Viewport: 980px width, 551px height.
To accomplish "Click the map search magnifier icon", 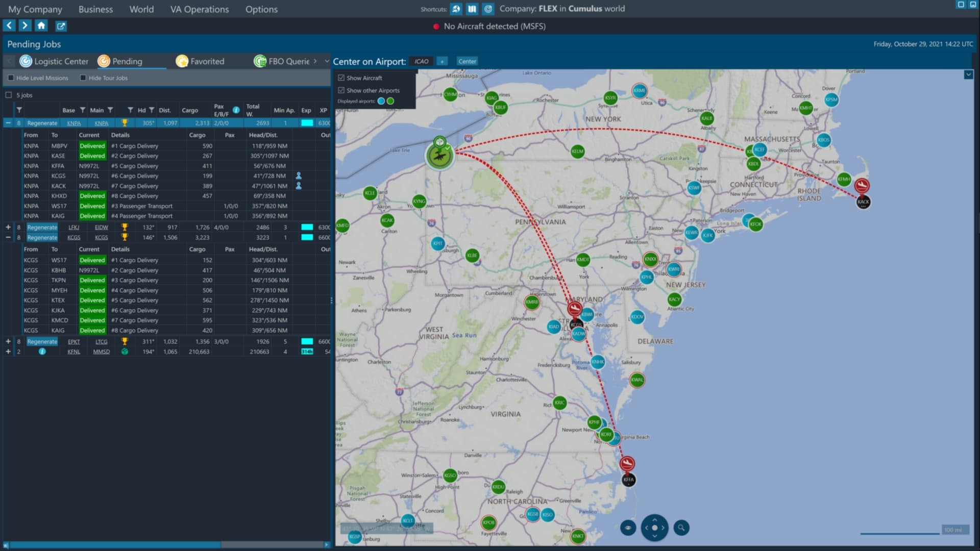I will click(x=681, y=528).
